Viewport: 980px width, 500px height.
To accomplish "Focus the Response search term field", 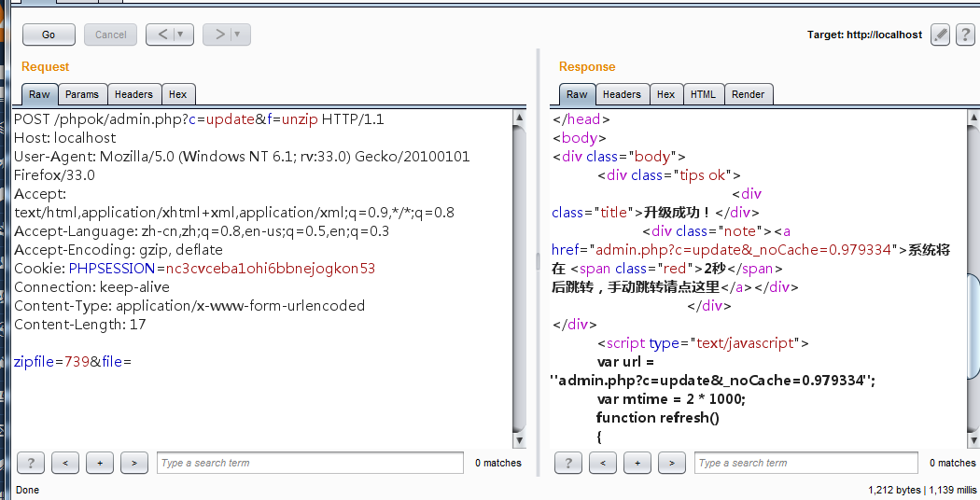I will tap(806, 463).
